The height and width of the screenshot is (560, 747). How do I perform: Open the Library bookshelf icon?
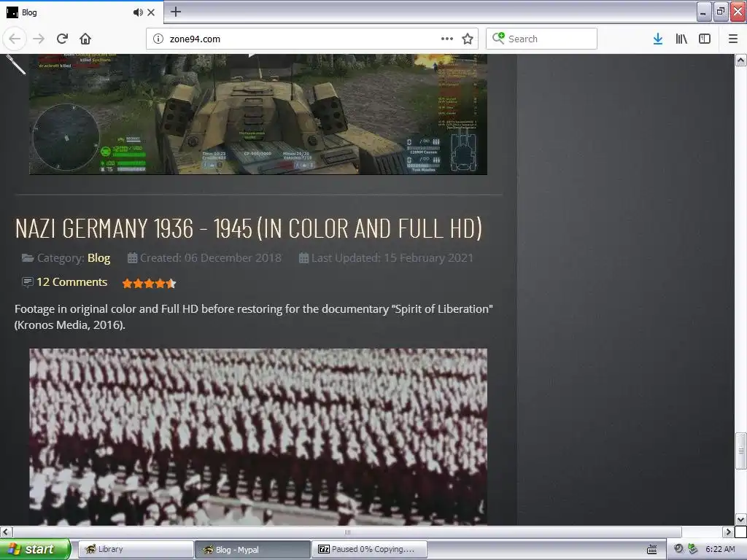681,39
